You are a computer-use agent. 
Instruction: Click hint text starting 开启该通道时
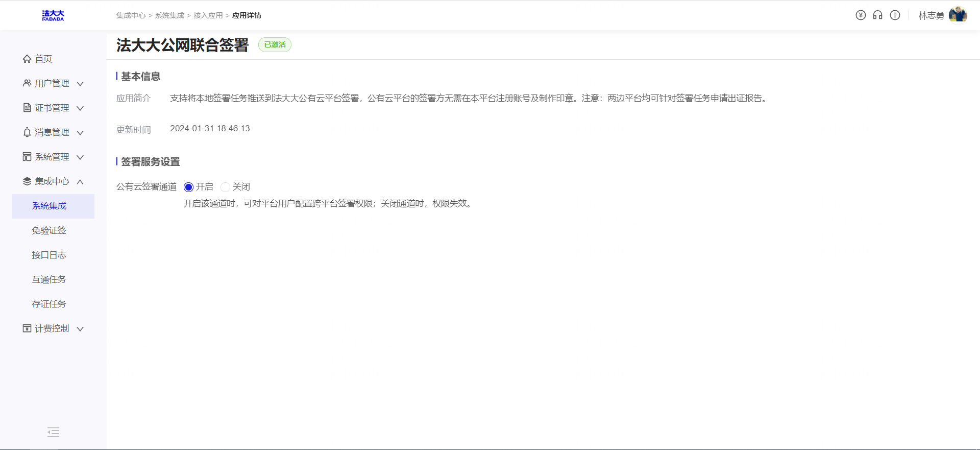[x=329, y=204]
